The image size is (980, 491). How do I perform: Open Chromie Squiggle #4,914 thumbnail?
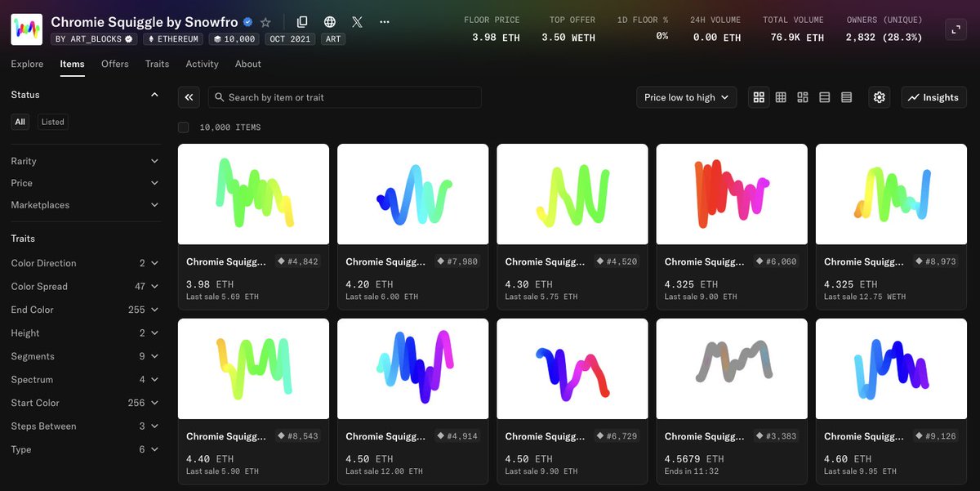pyautogui.click(x=413, y=368)
